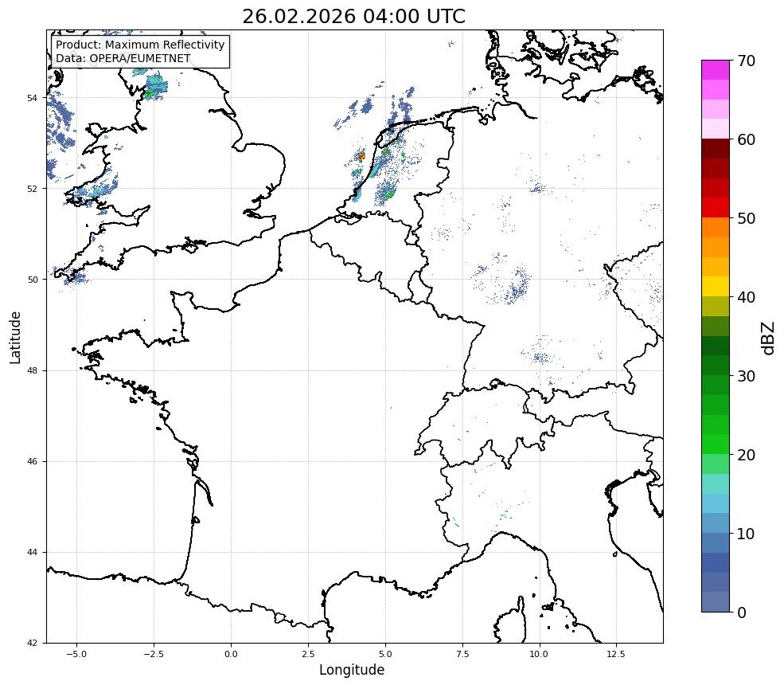
Task: Click the yellow colorbar segment just above 40
Action: [x=716, y=287]
